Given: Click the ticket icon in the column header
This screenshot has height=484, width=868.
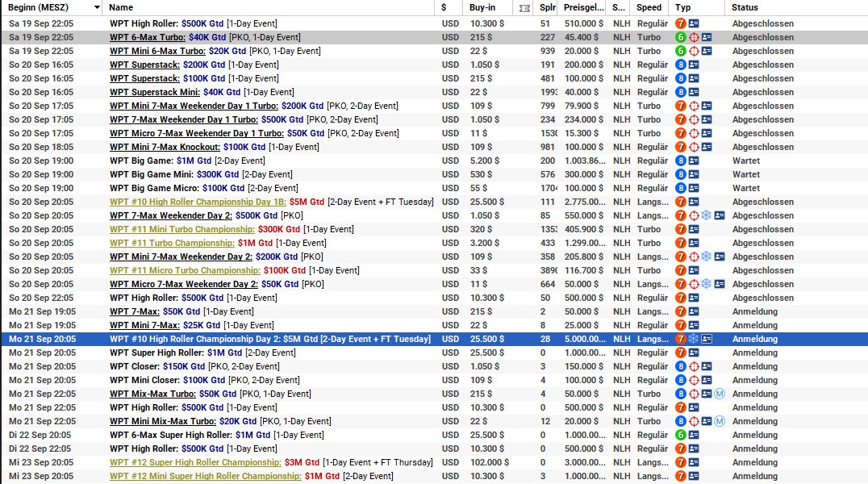Looking at the screenshot, I should 524,8.
